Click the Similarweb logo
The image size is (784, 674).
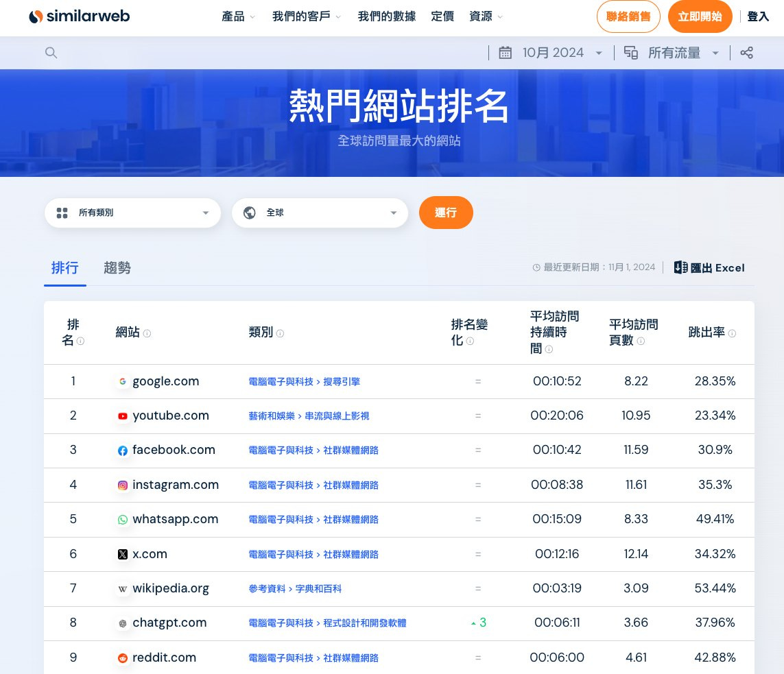(x=79, y=16)
